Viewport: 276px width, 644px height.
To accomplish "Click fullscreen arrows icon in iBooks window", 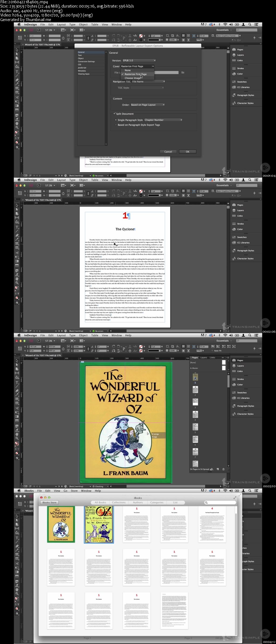I will [x=235, y=498].
